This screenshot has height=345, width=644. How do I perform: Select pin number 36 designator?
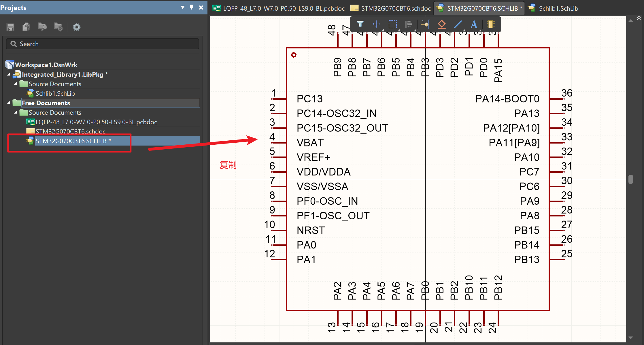[x=566, y=93]
